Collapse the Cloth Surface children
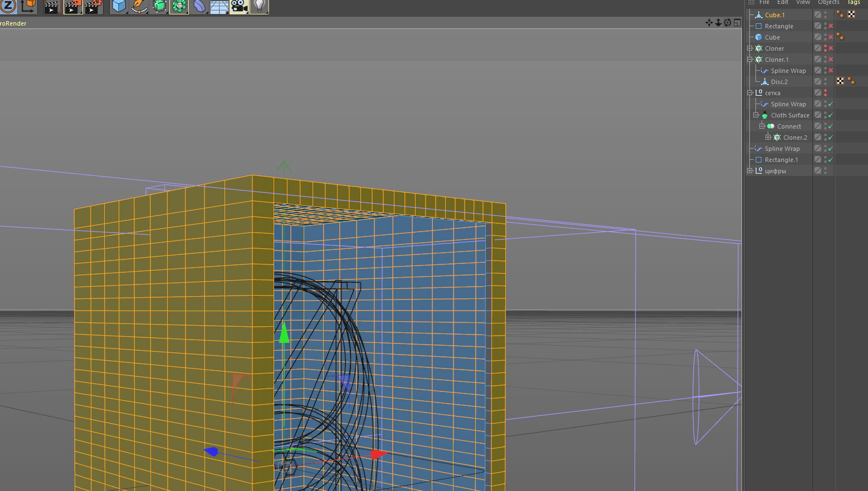The width and height of the screenshot is (868, 491). [x=756, y=115]
